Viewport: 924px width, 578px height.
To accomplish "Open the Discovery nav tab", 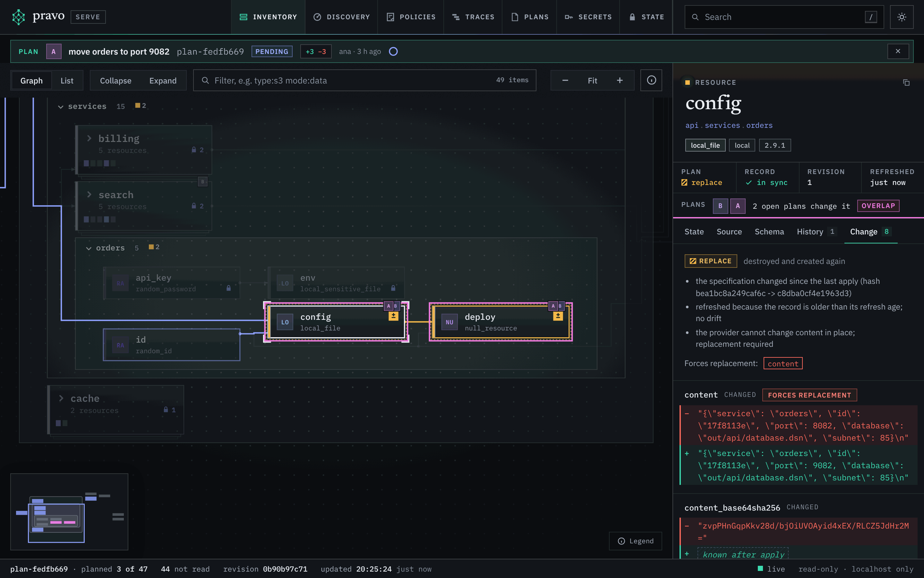I will (341, 17).
